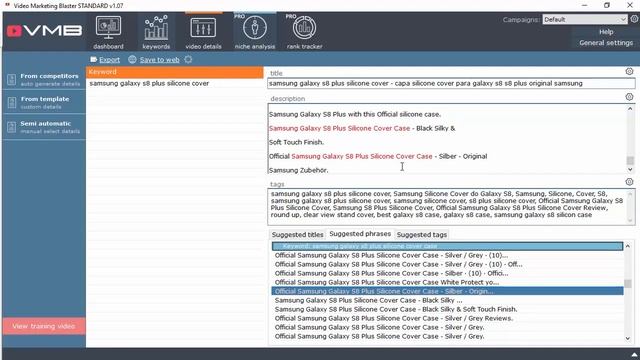Click the Save to web globe icon
Viewport: 640px width, 360px height.
click(132, 60)
